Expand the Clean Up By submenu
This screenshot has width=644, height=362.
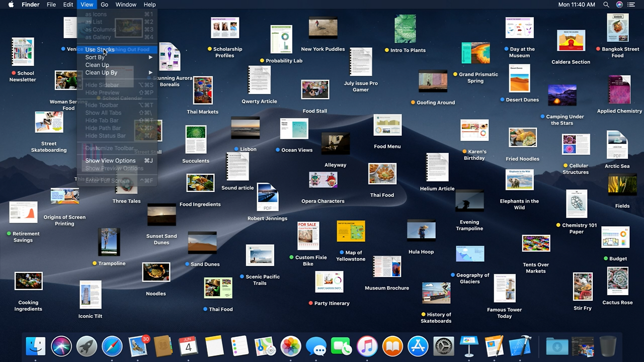[117, 72]
